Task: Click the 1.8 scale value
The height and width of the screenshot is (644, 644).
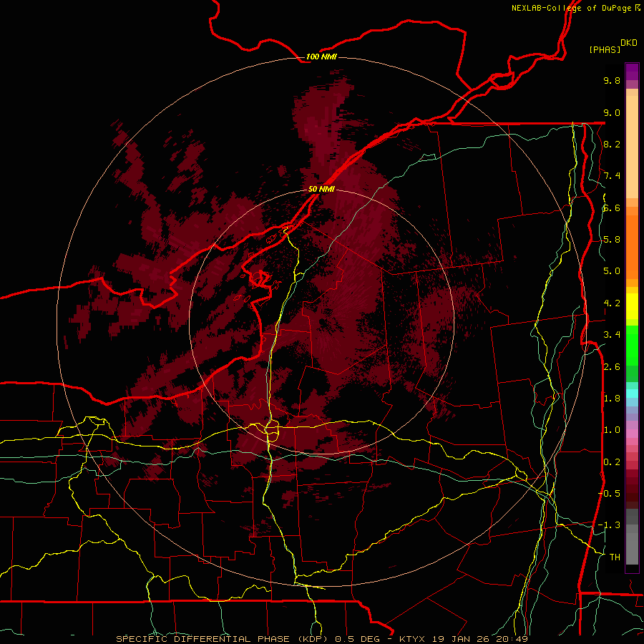Action: 612,399
